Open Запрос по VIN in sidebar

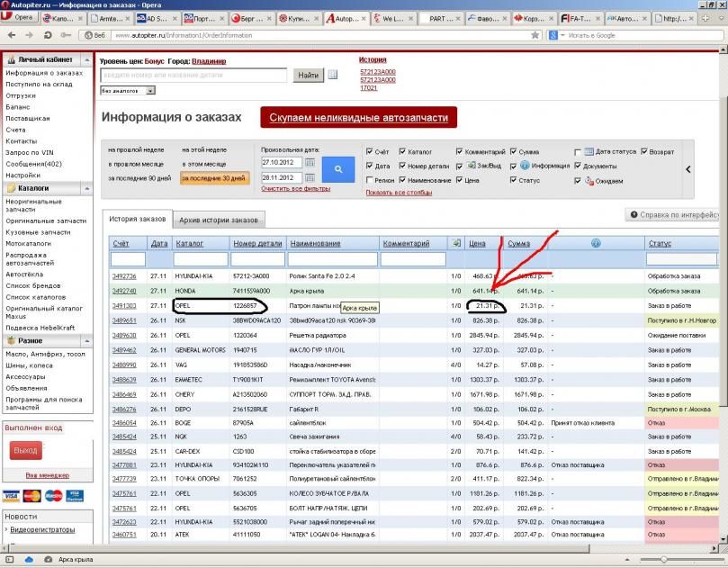(x=30, y=152)
